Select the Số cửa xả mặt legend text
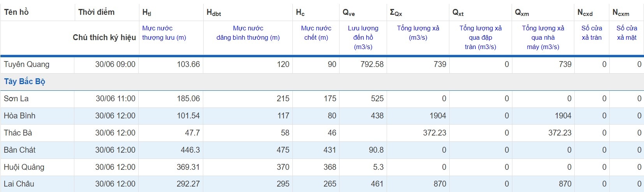This screenshot has height=192, width=644. pos(626,33)
